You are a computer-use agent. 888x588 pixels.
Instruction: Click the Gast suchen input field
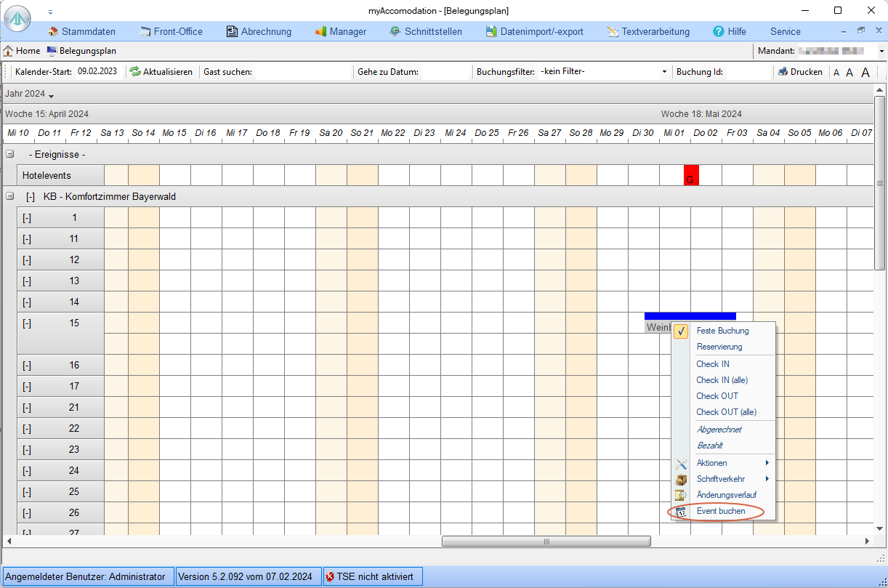[x=303, y=72]
